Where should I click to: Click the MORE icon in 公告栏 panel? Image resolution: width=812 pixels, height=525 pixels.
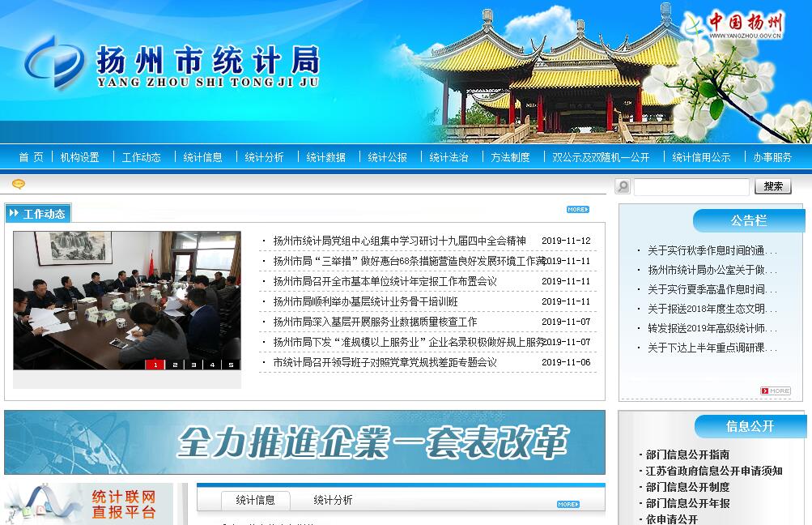pyautogui.click(x=776, y=391)
